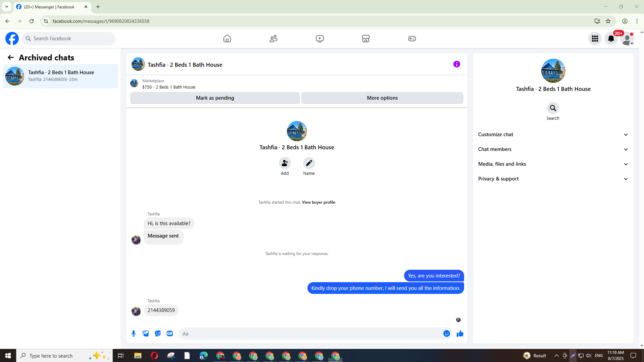This screenshot has width=644, height=362.
Task: Open the Chrome profile icon
Action: 625,21
